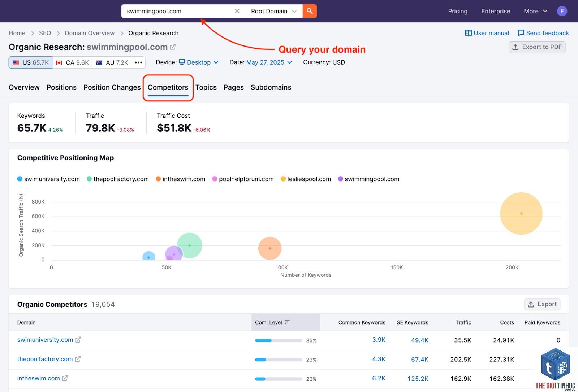
Task: Go to Home breadcrumb
Action: coord(17,33)
